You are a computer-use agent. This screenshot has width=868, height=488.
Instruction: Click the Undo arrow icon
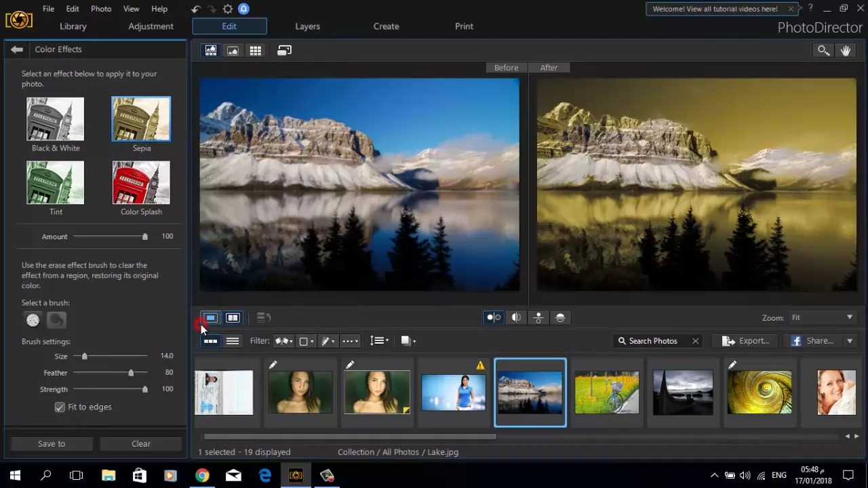[195, 9]
